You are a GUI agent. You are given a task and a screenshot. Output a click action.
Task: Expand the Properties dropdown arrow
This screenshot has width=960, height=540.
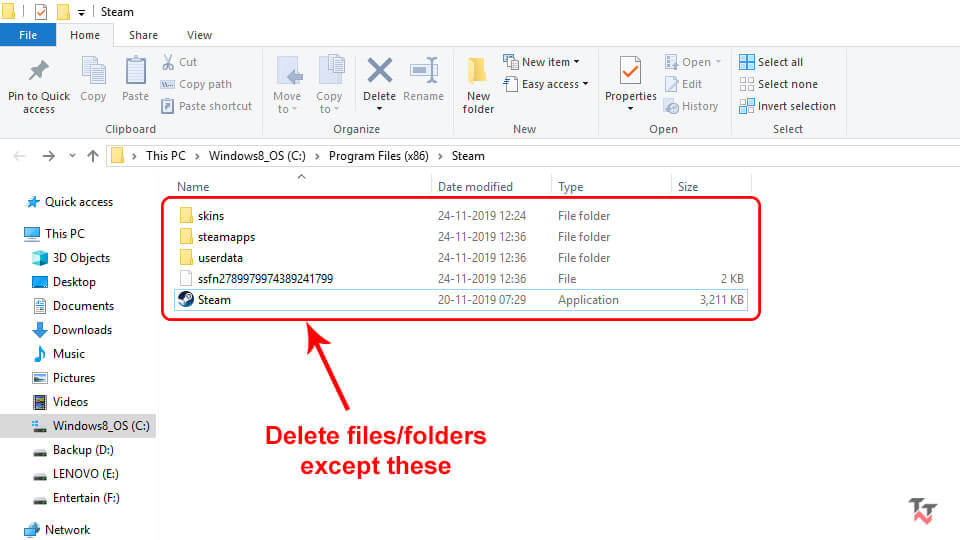(630, 109)
